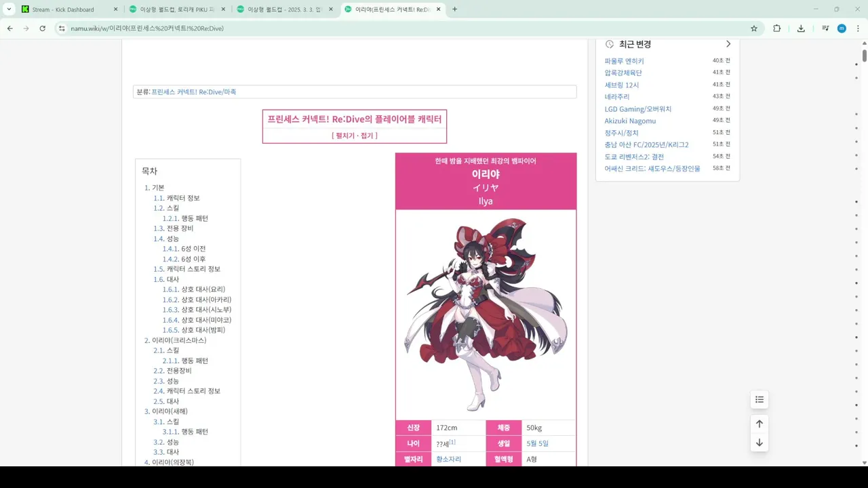This screenshot has width=868, height=488.
Task: Bookmark this page with the star icon
Action: click(754, 28)
